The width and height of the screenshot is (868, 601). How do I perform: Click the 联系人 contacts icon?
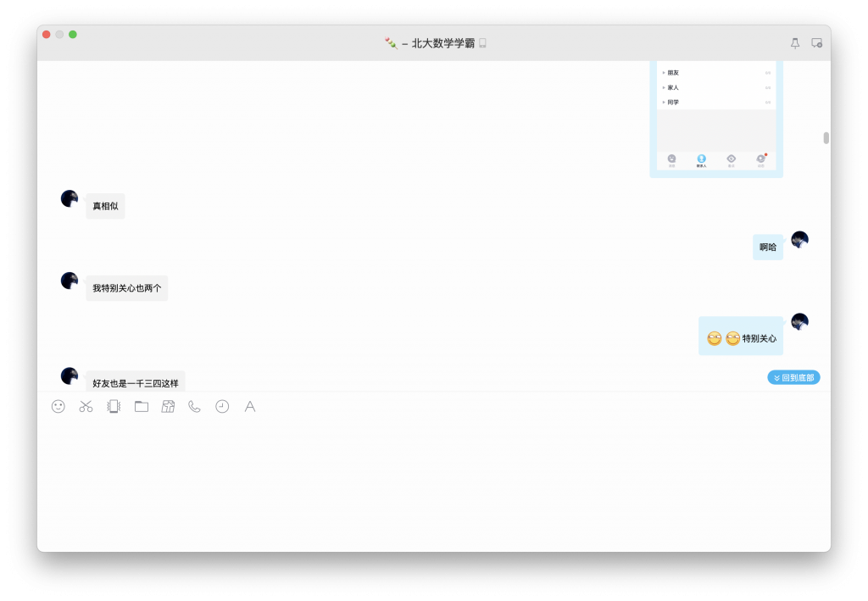tap(701, 160)
